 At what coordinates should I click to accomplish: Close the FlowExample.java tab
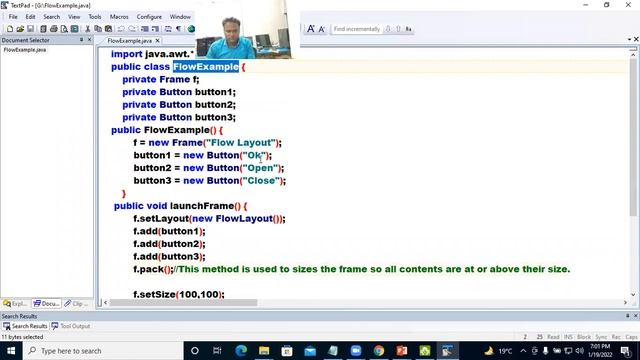(x=158, y=41)
